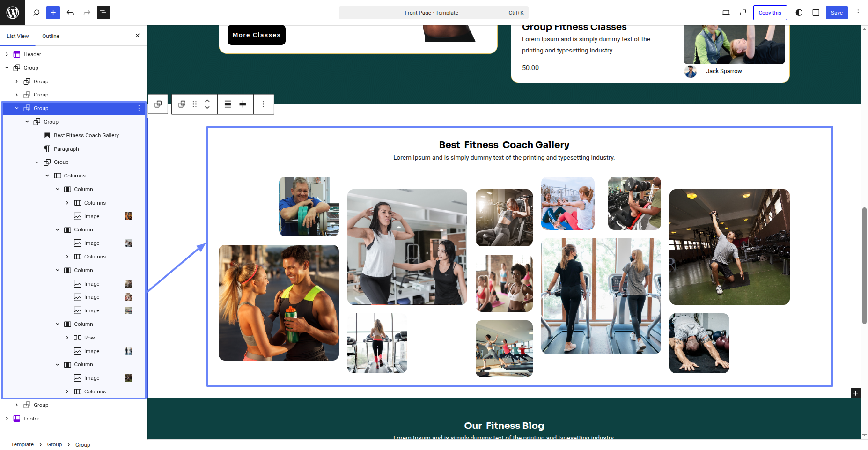Click the drag handle in block toolbar
Viewport: 868px width, 450px height.
click(x=195, y=104)
